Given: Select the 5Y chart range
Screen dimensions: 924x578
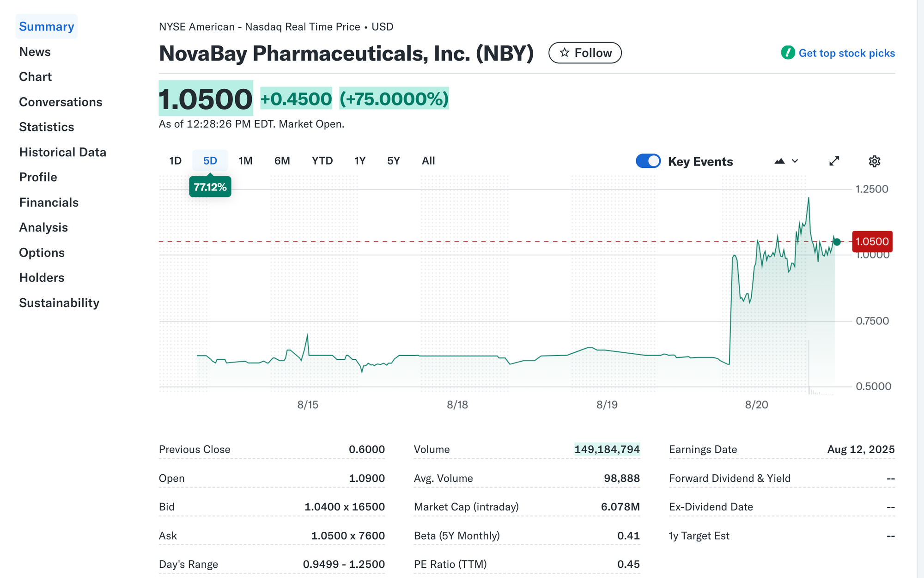Looking at the screenshot, I should pyautogui.click(x=394, y=160).
